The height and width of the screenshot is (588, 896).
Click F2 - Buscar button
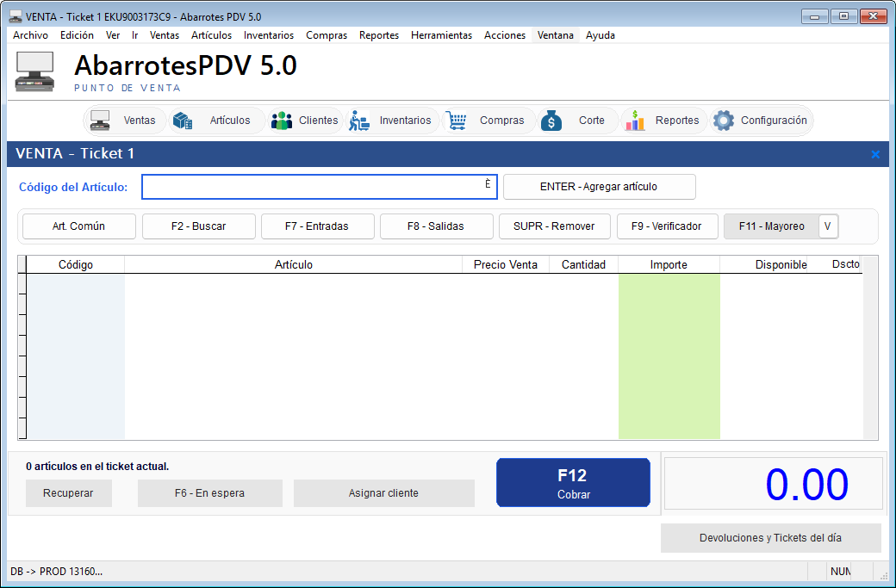(x=198, y=226)
